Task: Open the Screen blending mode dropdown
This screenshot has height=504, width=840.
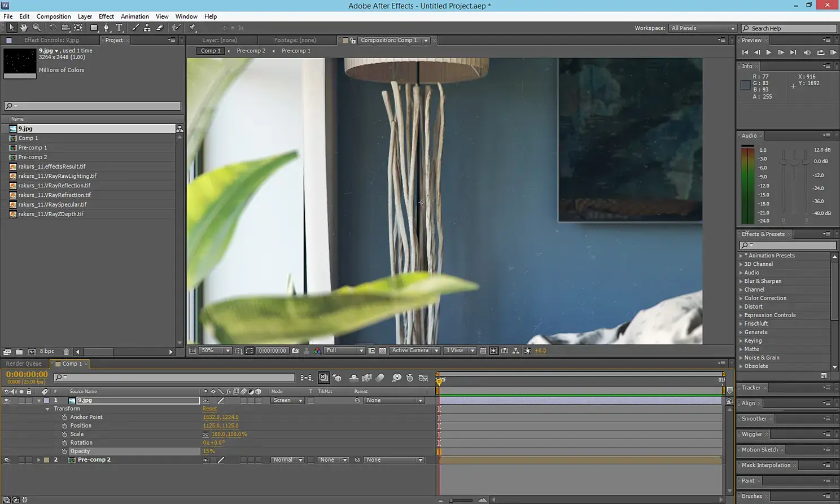Action: [x=288, y=401]
